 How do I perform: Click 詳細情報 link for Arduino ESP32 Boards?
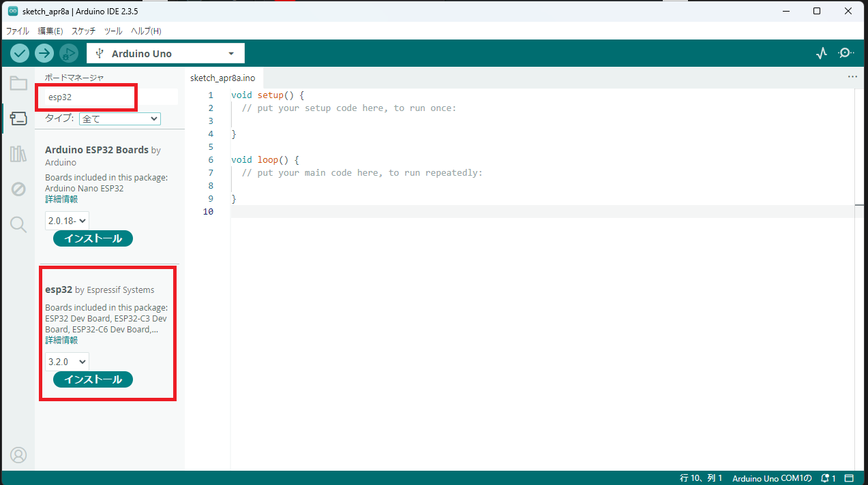click(60, 199)
